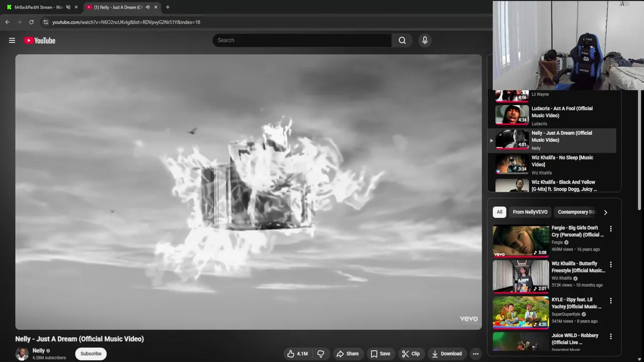
Task: Select current playlist item Nelly - Just A Dream
Action: tap(552, 140)
